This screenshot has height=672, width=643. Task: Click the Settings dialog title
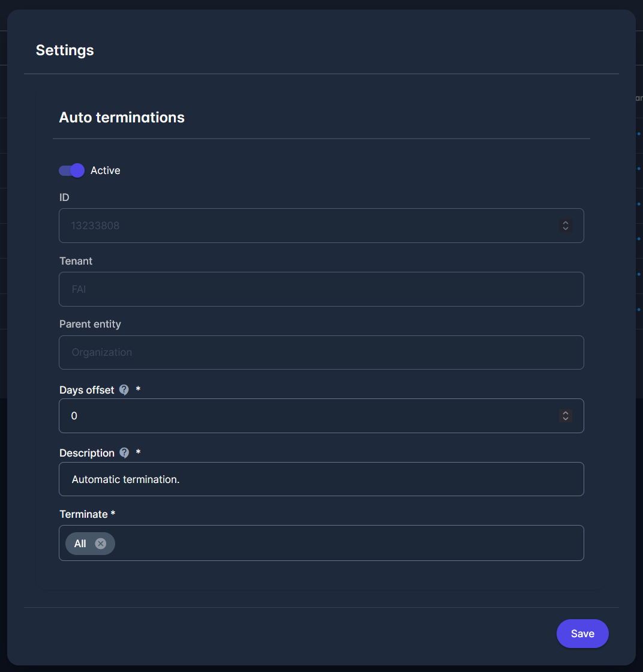[x=65, y=50]
